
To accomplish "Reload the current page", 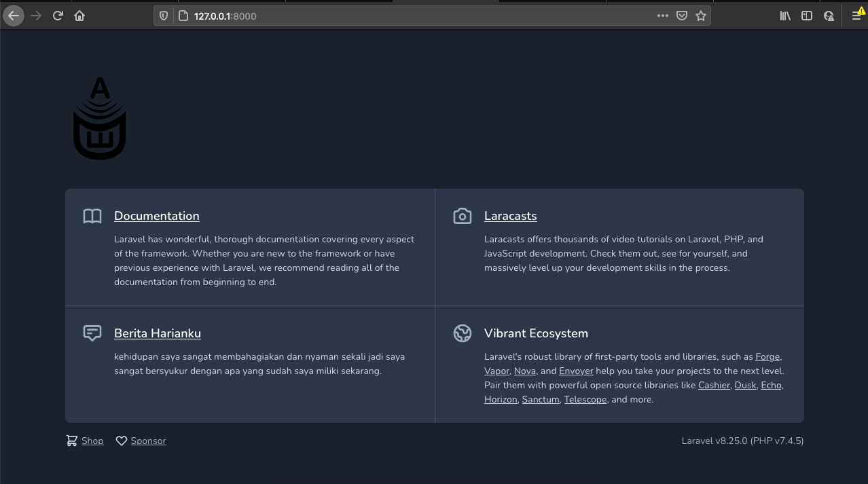I will [x=58, y=16].
